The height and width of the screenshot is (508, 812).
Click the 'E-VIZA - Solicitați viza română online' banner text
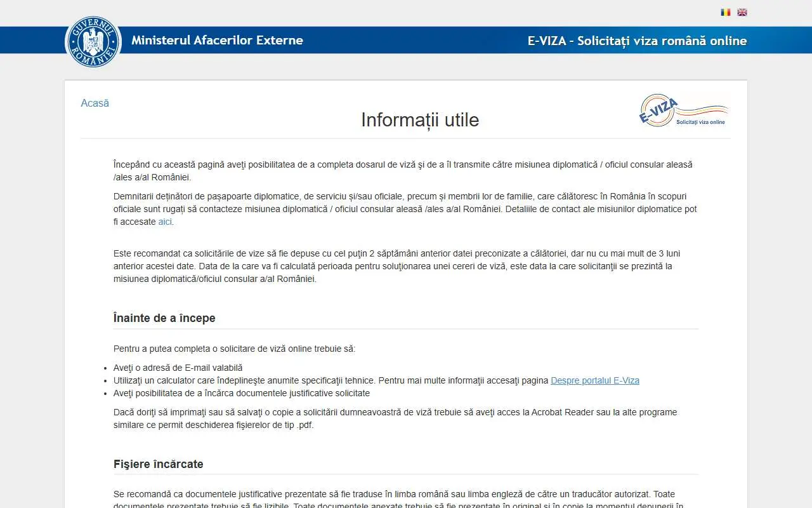point(637,41)
